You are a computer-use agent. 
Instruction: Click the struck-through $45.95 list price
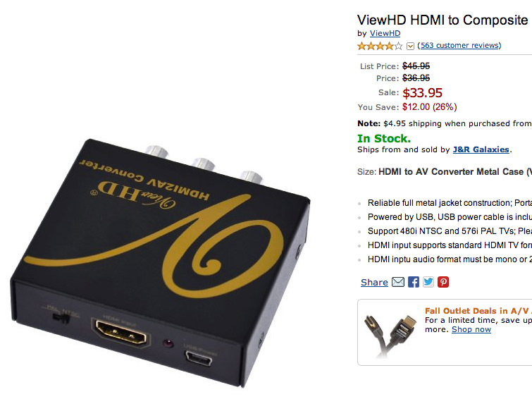pyautogui.click(x=416, y=66)
